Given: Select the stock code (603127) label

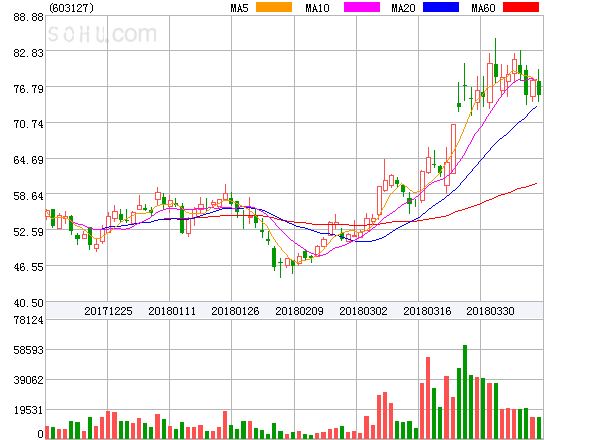Looking at the screenshot, I should tap(71, 8).
